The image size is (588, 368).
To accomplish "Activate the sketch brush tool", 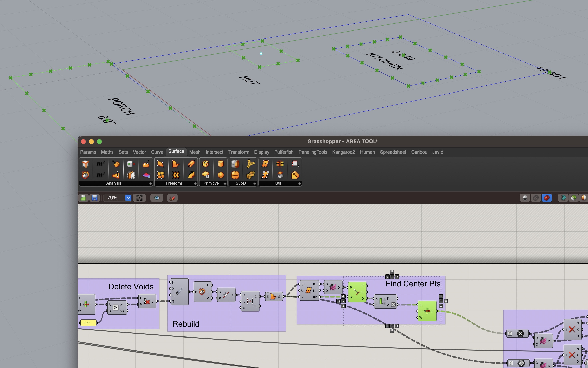I will coord(172,198).
